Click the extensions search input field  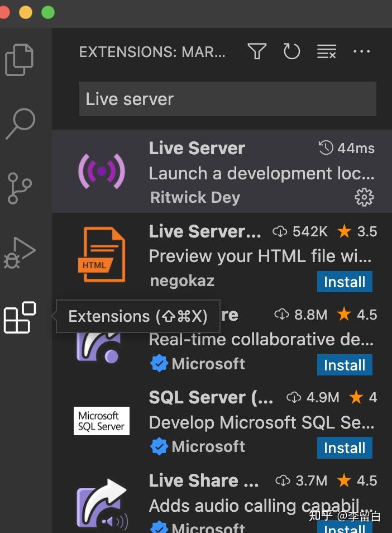[227, 99]
